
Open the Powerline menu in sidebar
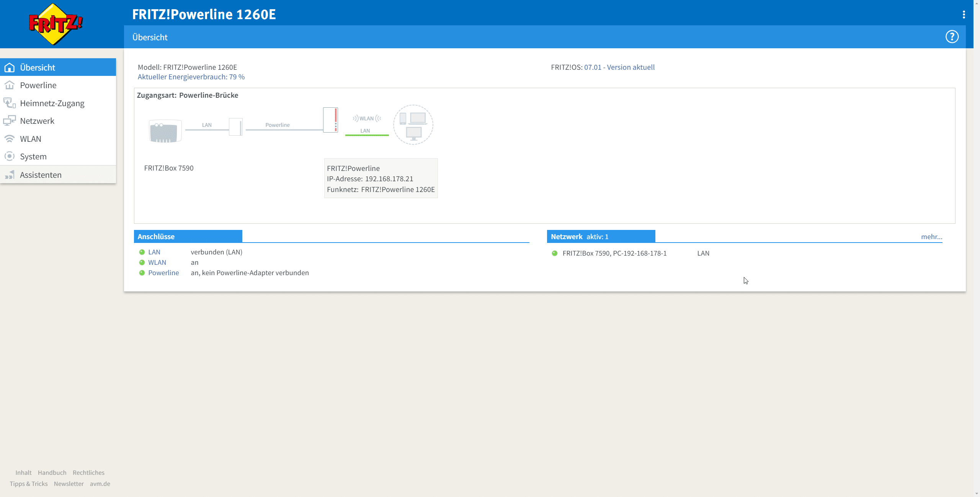pos(38,85)
